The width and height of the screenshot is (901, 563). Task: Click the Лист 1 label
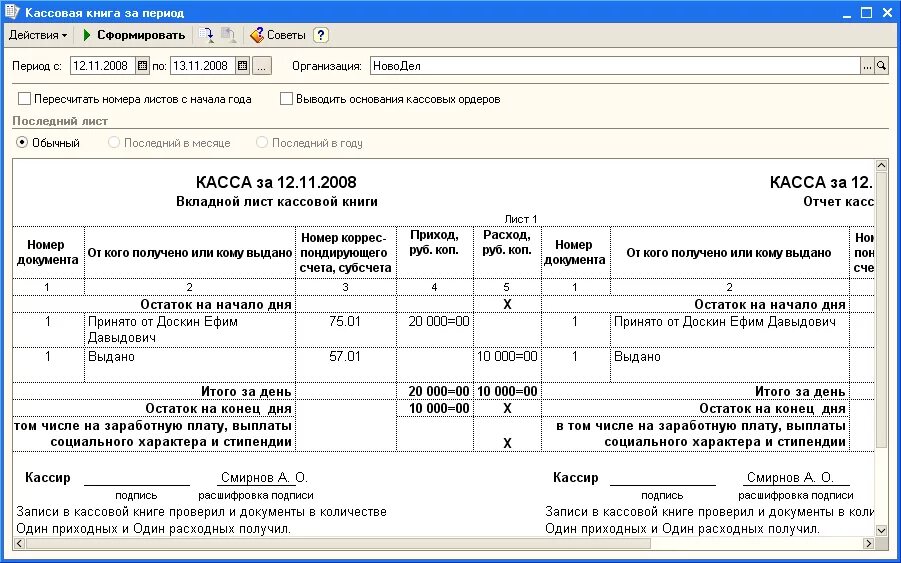(x=521, y=219)
